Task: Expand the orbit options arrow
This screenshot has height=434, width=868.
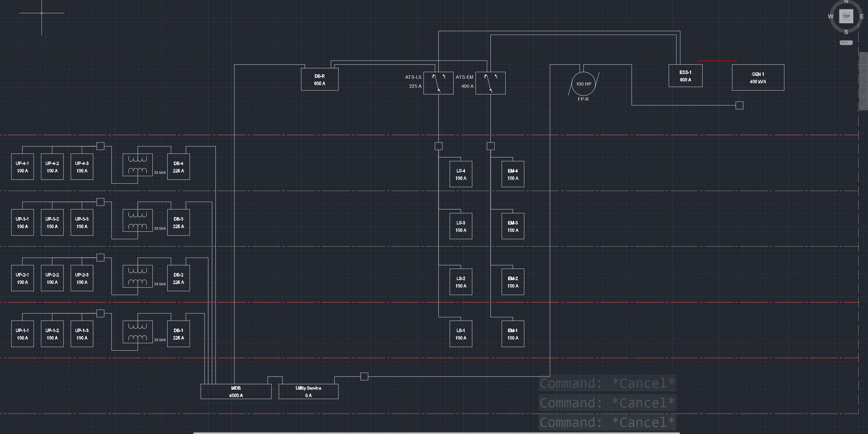Action: (864, 96)
